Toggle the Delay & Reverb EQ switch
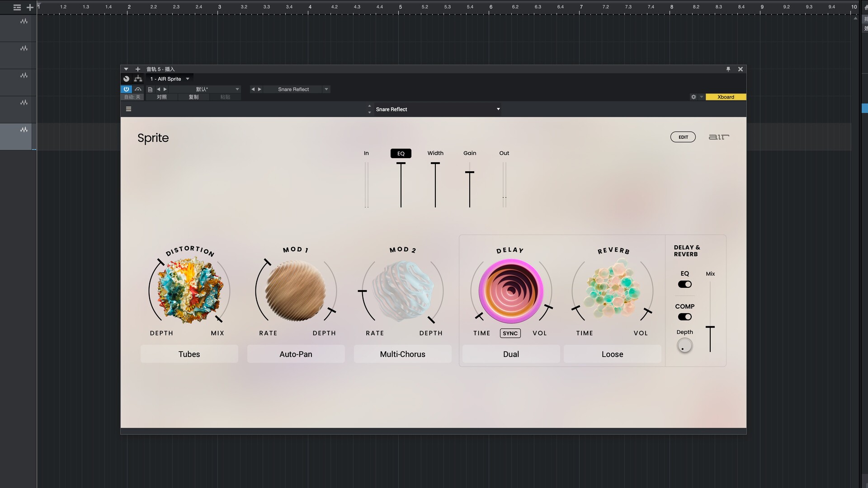This screenshot has height=488, width=868. (x=684, y=284)
